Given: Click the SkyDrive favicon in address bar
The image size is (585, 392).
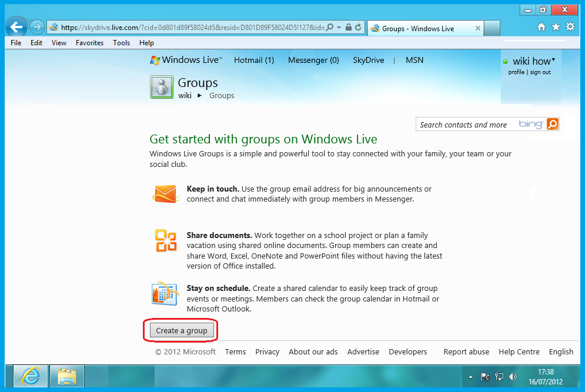Looking at the screenshot, I should (x=54, y=27).
